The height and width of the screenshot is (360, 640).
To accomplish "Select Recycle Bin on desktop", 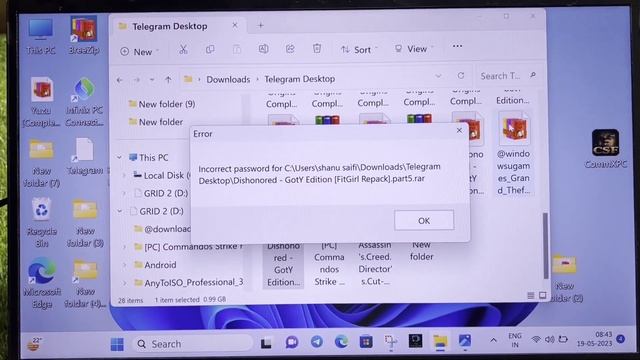I will click(42, 222).
